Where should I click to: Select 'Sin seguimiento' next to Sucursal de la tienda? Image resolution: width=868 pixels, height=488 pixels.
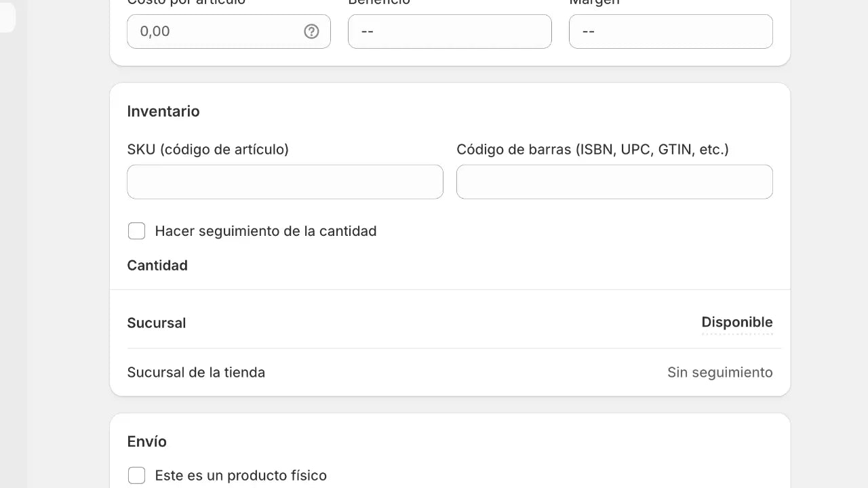coord(720,372)
